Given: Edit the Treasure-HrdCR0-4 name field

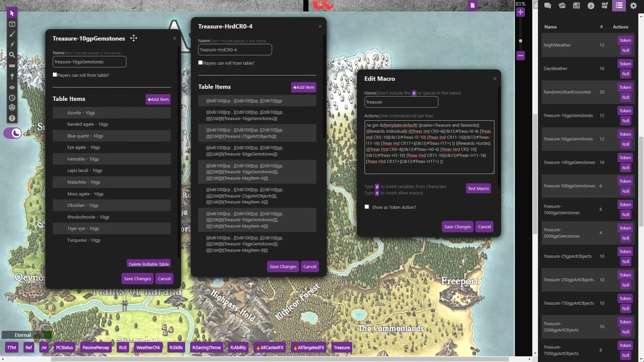Looking at the screenshot, I should tap(235, 50).
